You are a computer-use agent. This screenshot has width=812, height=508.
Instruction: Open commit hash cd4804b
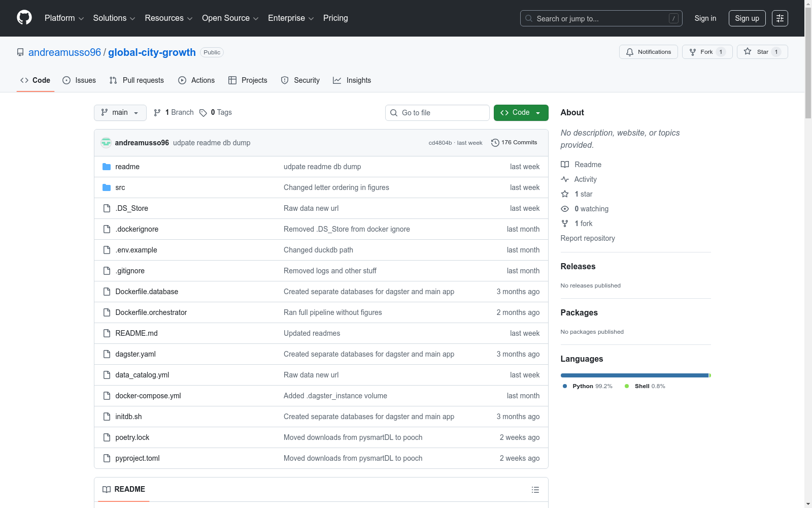pos(440,143)
